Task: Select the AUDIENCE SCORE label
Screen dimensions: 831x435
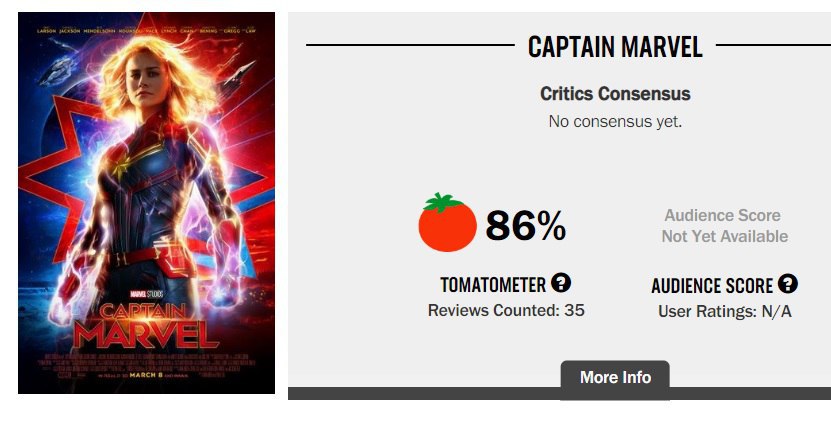Action: pos(712,286)
